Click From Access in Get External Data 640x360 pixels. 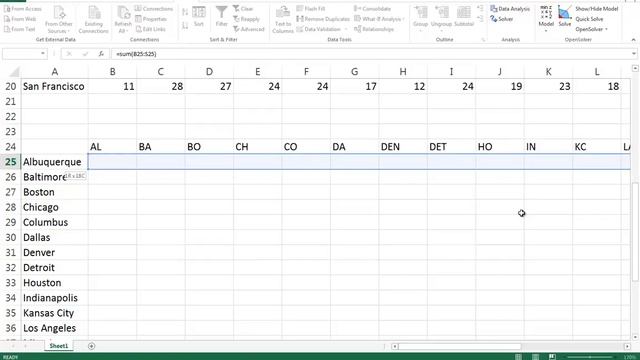click(x=23, y=9)
